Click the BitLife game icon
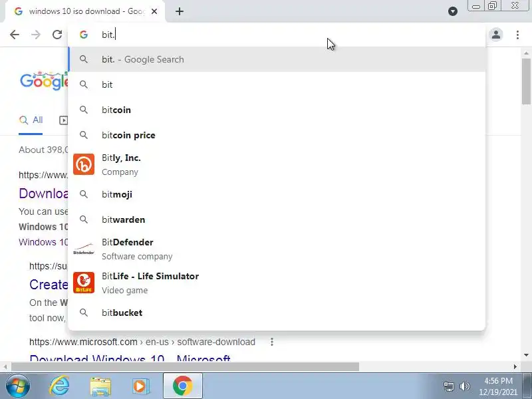The height and width of the screenshot is (399, 532). click(84, 283)
